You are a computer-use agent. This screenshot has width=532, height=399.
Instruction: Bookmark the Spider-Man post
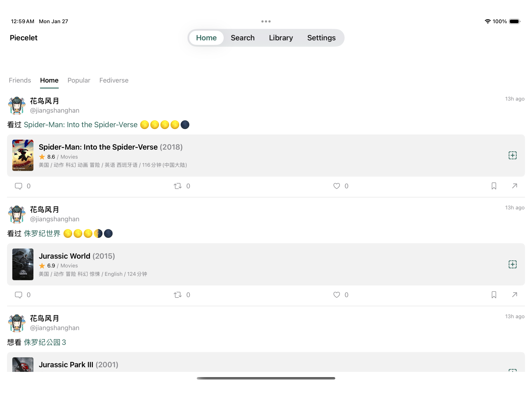tap(494, 186)
